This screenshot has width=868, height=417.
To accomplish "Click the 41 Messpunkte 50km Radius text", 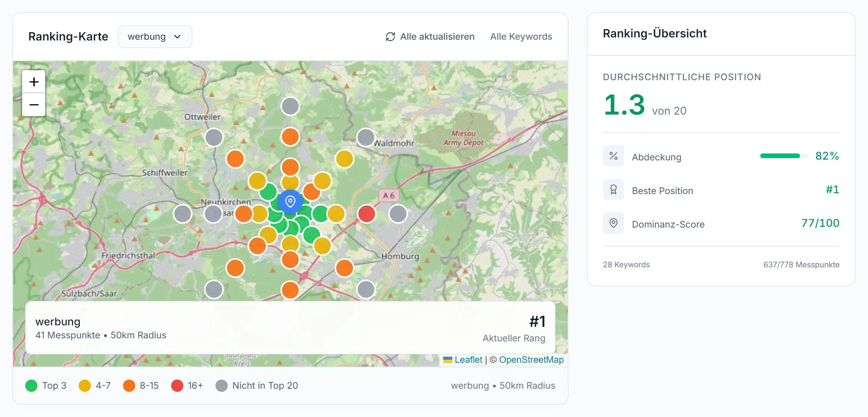I will [101, 335].
